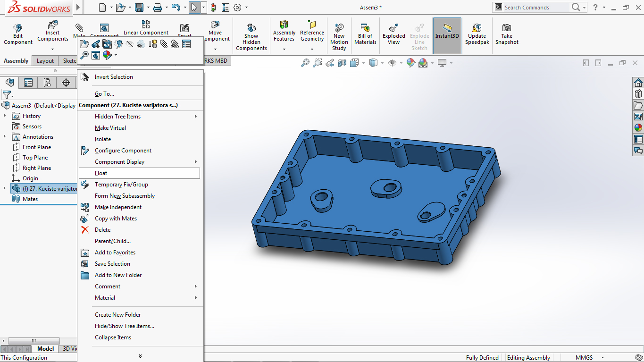Screen dimensions: 644x362
Task: Start a New Motion Study
Action: 339,37
